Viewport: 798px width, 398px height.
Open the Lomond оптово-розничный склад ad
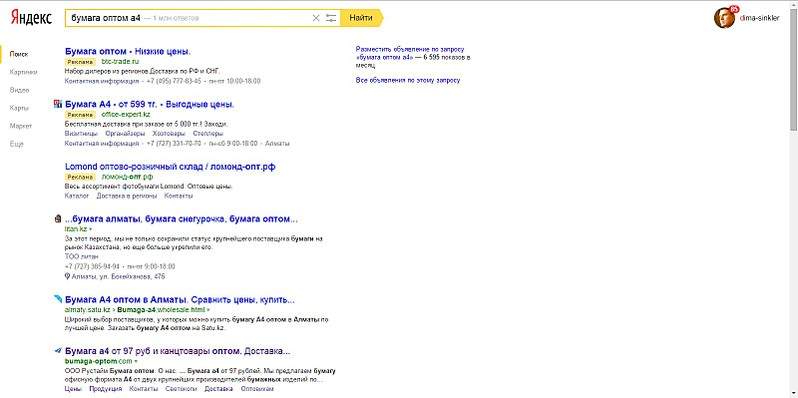(170, 166)
